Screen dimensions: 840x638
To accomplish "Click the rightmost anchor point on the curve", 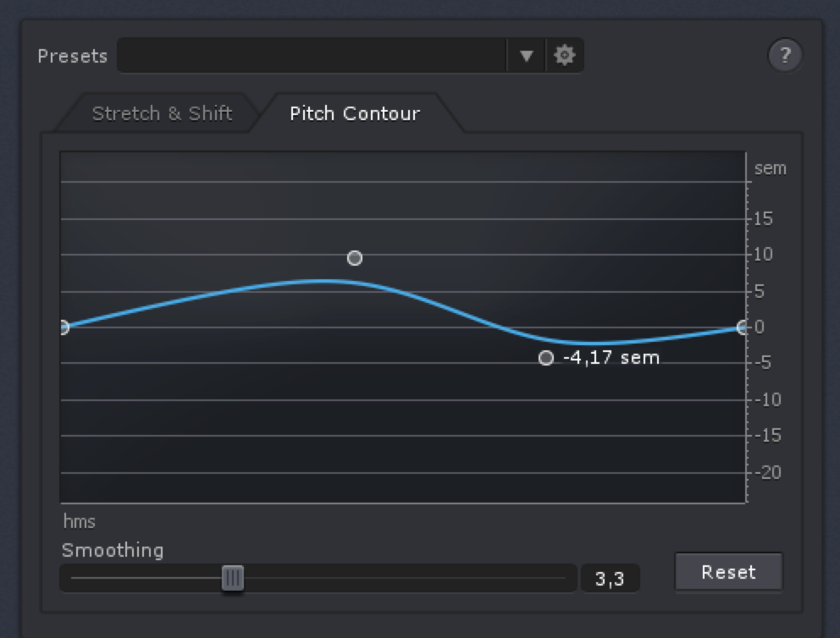I will point(743,327).
